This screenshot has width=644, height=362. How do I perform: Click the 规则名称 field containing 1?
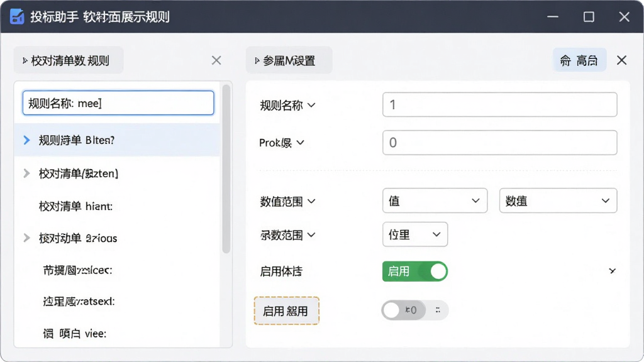coord(499,105)
